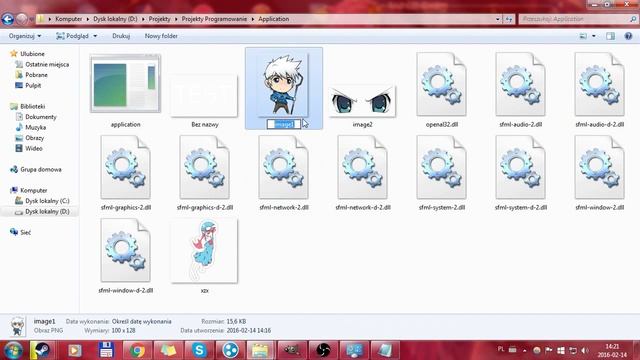Open Google Chrome from the taskbar
Screen dimensions: 640x360
(x=137, y=351)
